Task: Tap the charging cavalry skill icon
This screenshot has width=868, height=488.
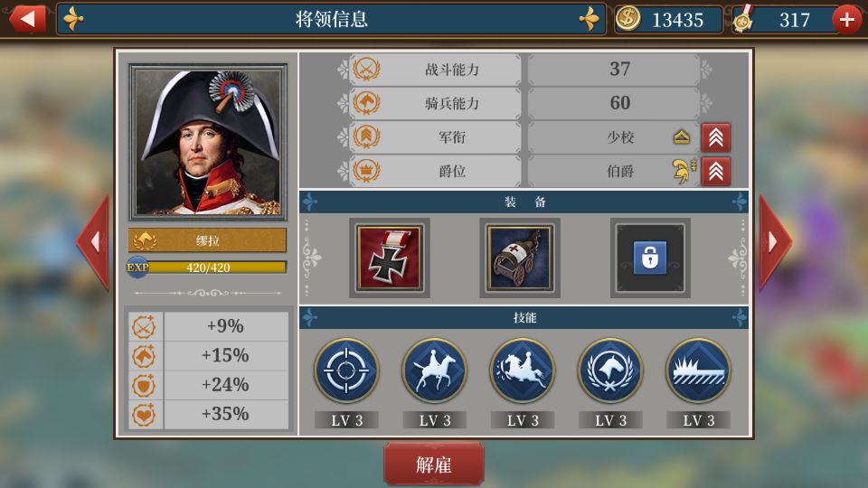Action: pyautogui.click(x=523, y=371)
